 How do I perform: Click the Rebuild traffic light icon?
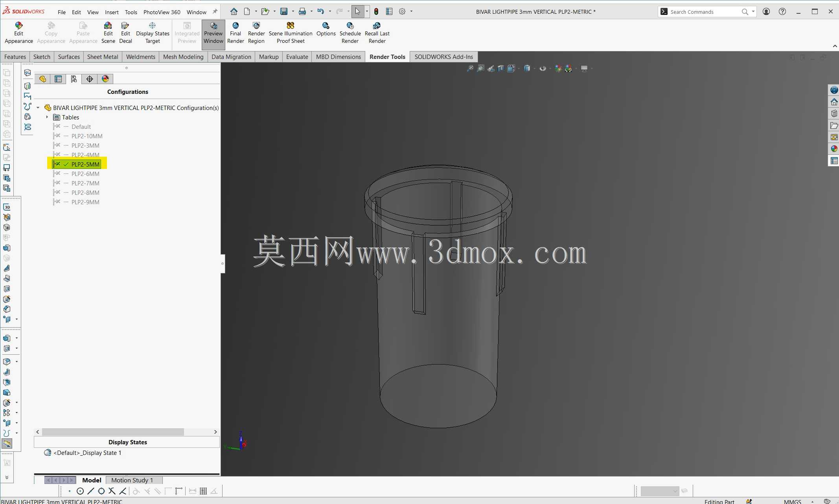376,11
